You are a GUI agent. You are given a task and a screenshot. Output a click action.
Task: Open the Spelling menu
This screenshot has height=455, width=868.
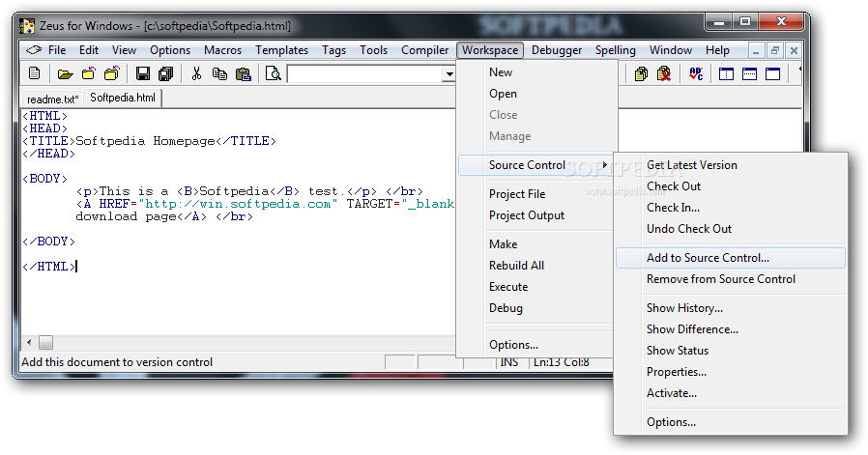[x=615, y=50]
